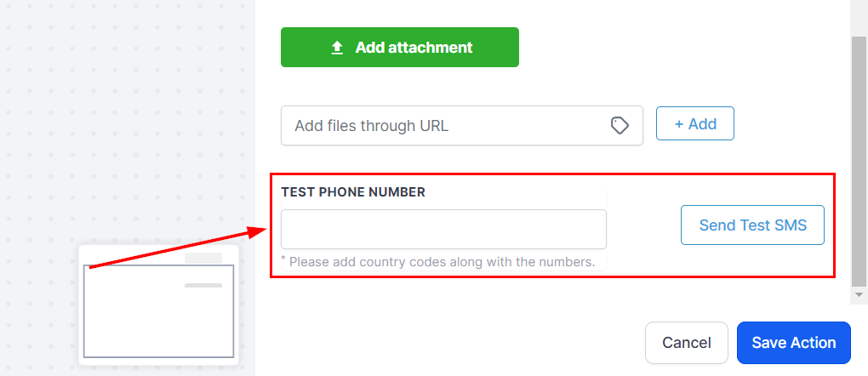This screenshot has height=376, width=868.
Task: Click the tag icon in the URL field
Action: click(620, 126)
